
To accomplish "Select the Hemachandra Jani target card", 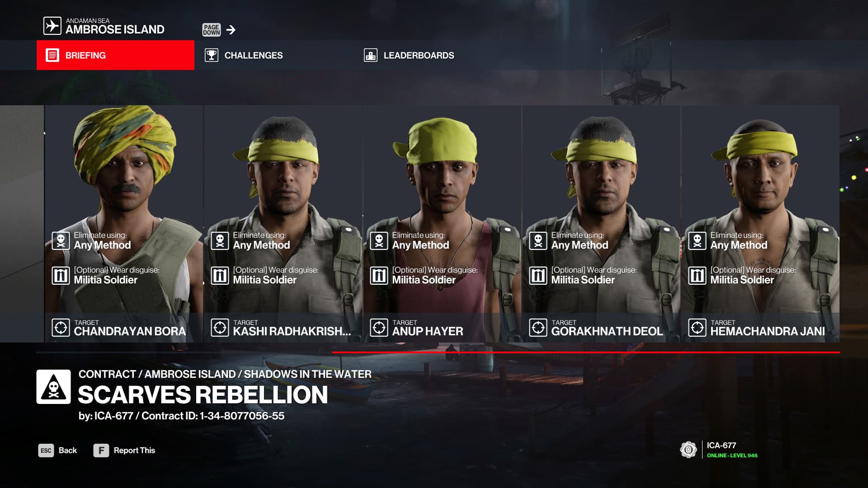I will pyautogui.click(x=760, y=224).
